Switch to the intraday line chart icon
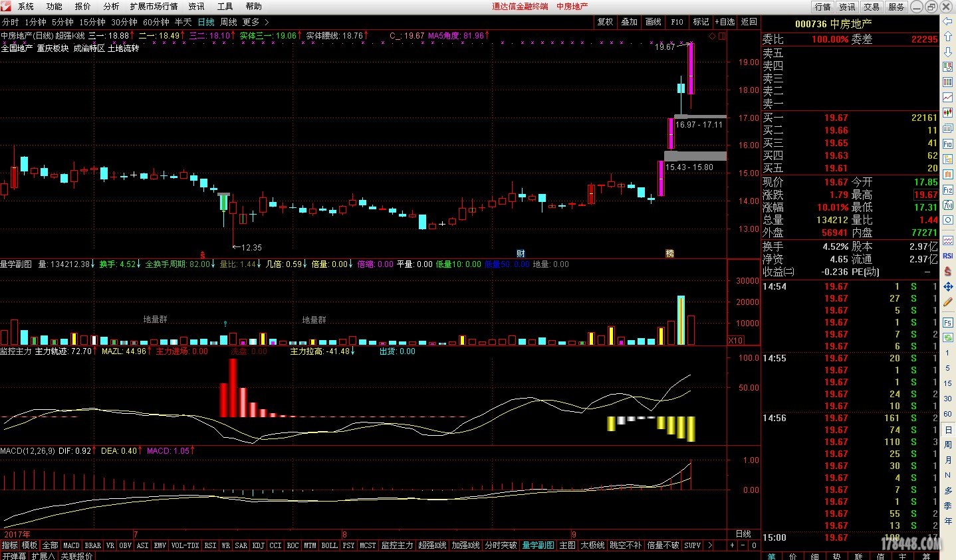Viewport: 956px width, 560px height. click(x=948, y=97)
